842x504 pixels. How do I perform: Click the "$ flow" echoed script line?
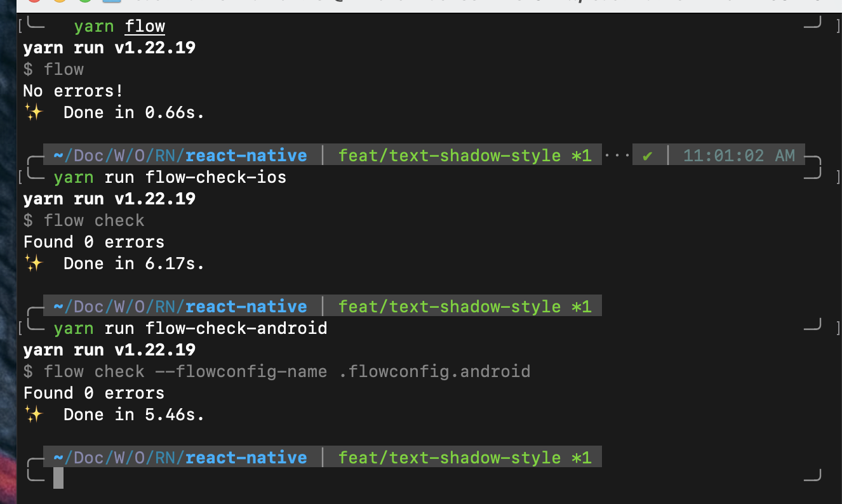[x=53, y=69]
